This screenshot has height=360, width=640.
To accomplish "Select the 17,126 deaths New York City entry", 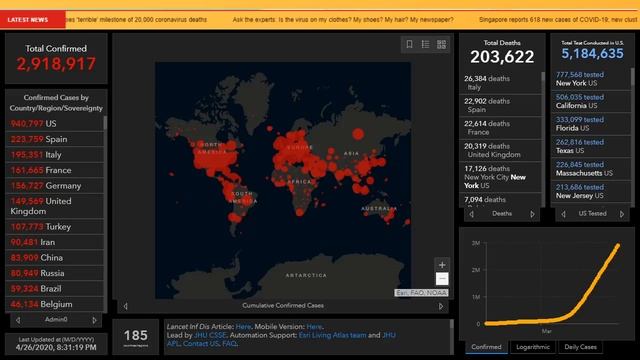I will (501, 177).
